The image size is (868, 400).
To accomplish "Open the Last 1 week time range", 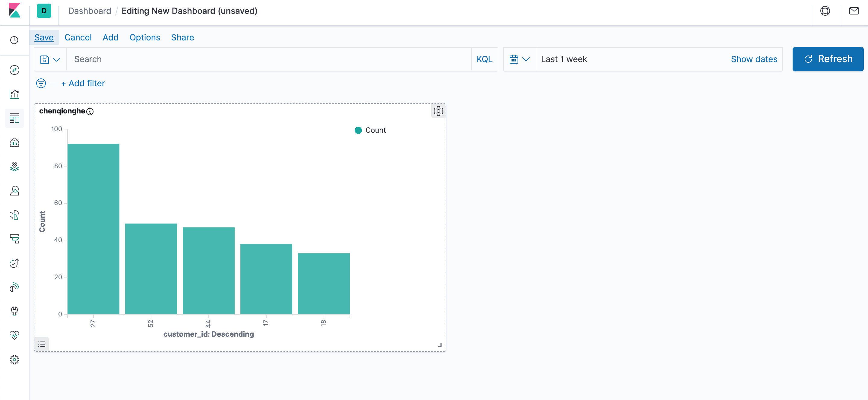I will click(x=564, y=59).
